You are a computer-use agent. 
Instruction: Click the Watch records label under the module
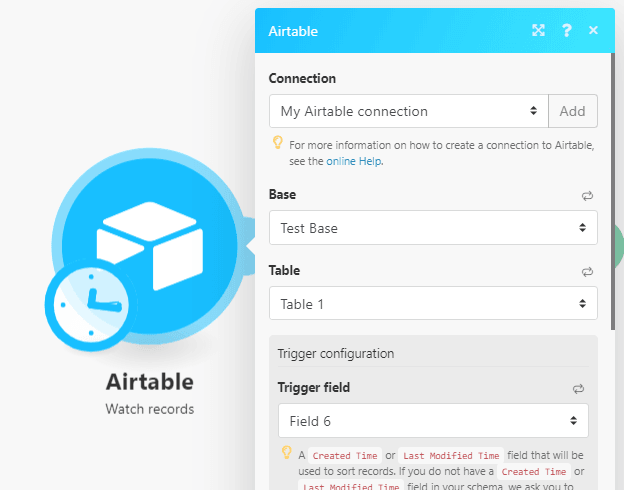pos(149,409)
